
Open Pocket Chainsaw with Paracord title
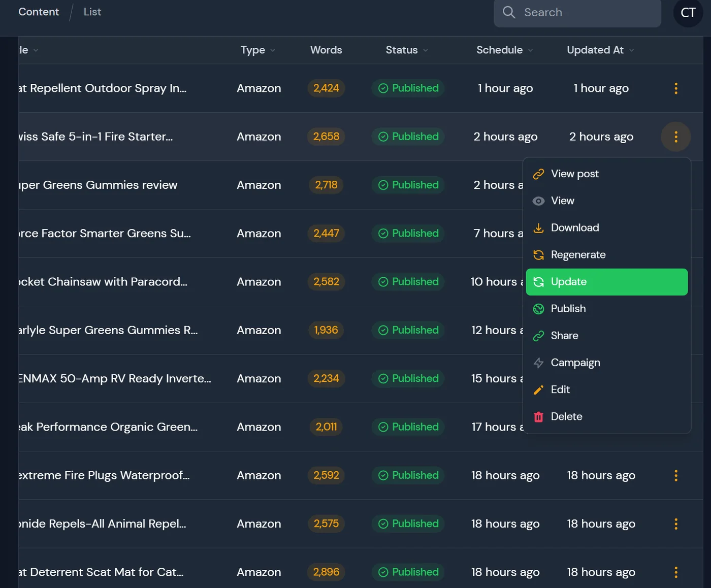click(x=103, y=282)
